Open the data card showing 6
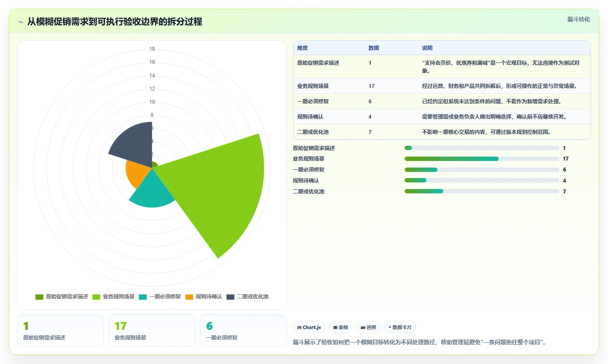The width and height of the screenshot is (608, 364). click(x=243, y=330)
